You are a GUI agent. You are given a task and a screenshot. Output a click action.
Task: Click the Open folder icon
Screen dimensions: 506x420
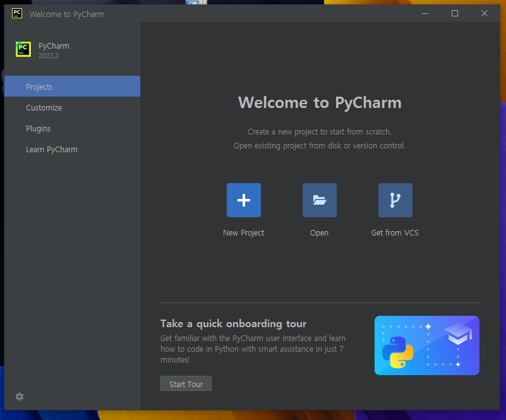[320, 200]
